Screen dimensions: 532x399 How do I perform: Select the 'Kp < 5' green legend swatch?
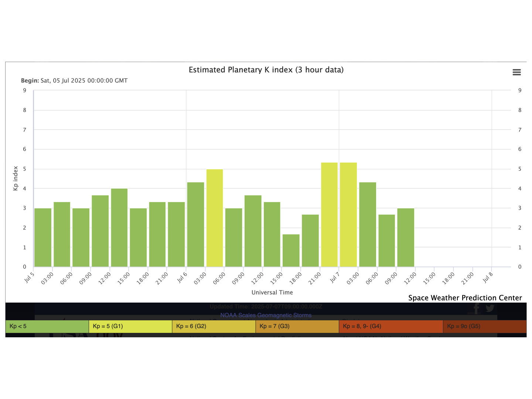coord(47,326)
